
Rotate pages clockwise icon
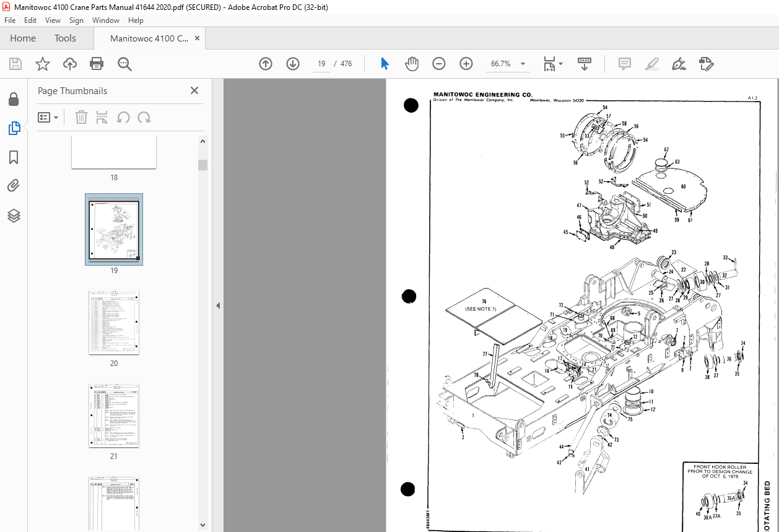coord(144,117)
